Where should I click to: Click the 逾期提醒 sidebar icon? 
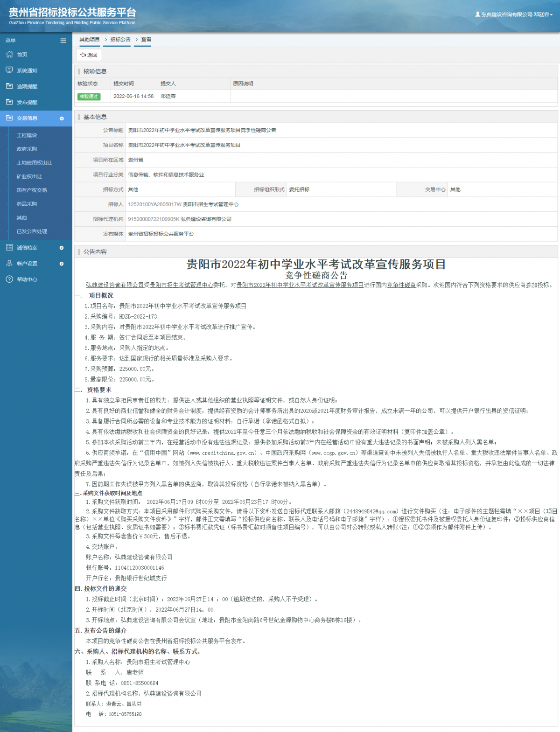9,86
